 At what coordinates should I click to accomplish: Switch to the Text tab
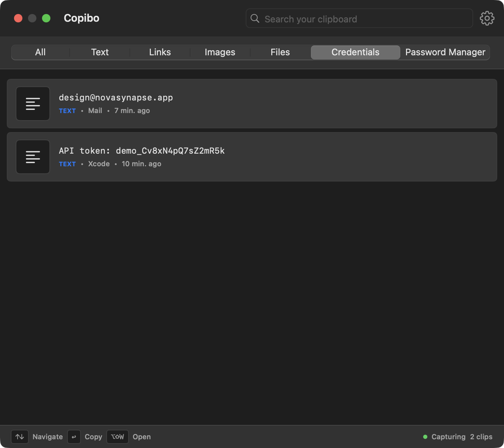point(100,52)
